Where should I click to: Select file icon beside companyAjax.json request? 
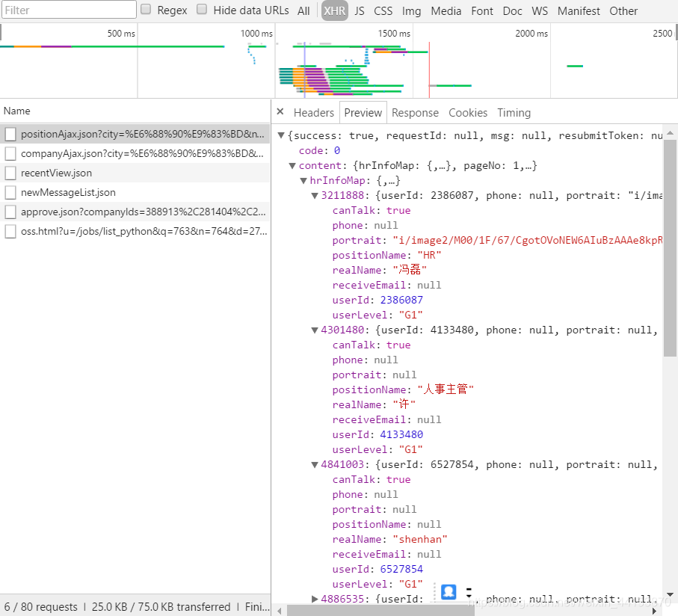tap(10, 153)
